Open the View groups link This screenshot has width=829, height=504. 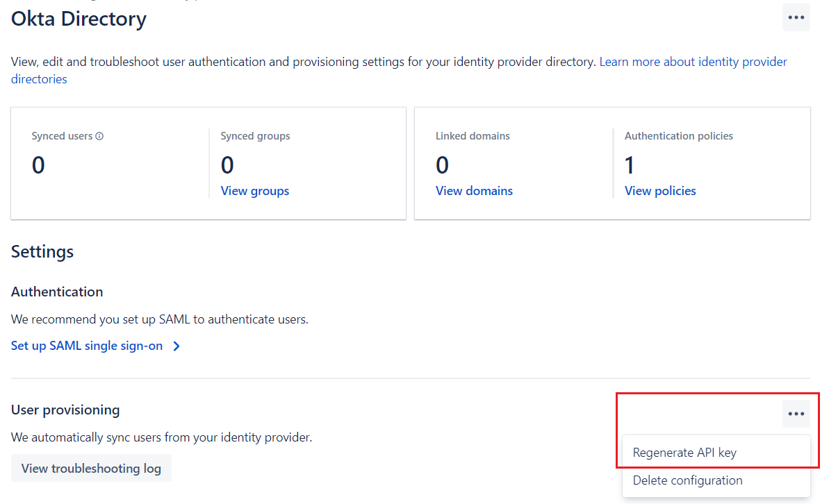[254, 191]
